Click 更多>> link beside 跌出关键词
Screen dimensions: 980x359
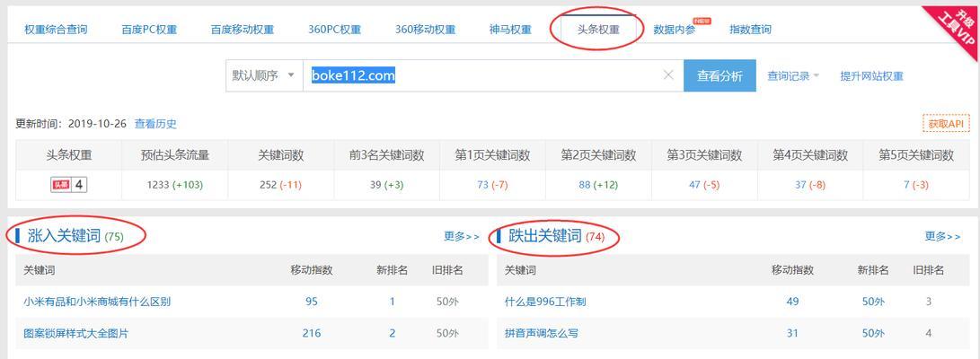tap(943, 236)
